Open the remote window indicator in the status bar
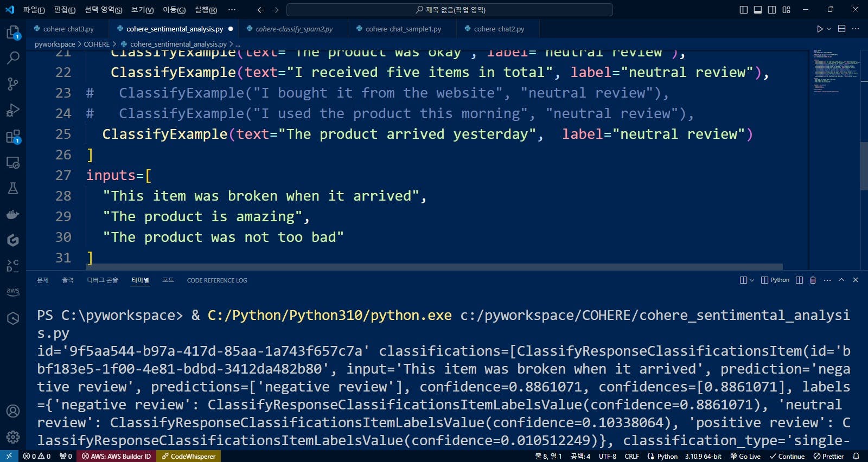Image resolution: width=868 pixels, height=462 pixels. [9, 456]
